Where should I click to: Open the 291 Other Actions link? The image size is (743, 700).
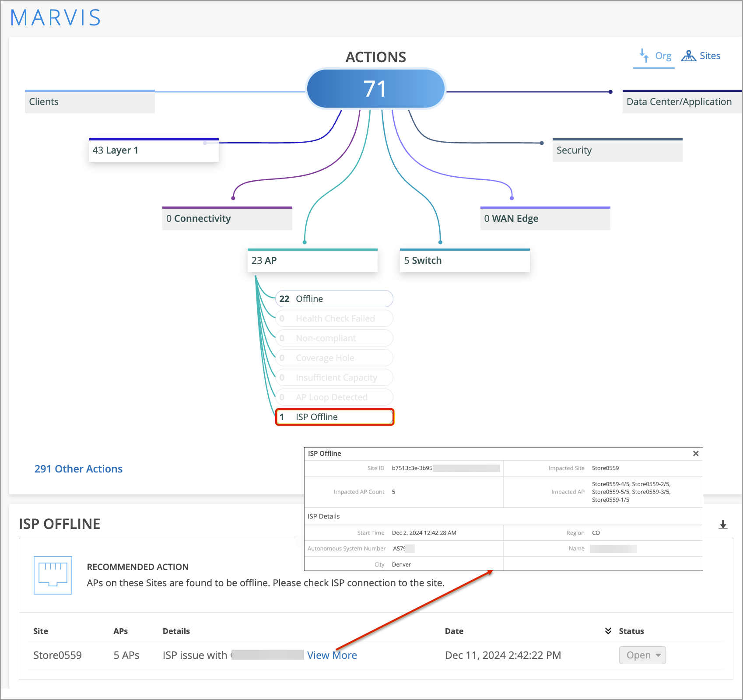coord(79,469)
